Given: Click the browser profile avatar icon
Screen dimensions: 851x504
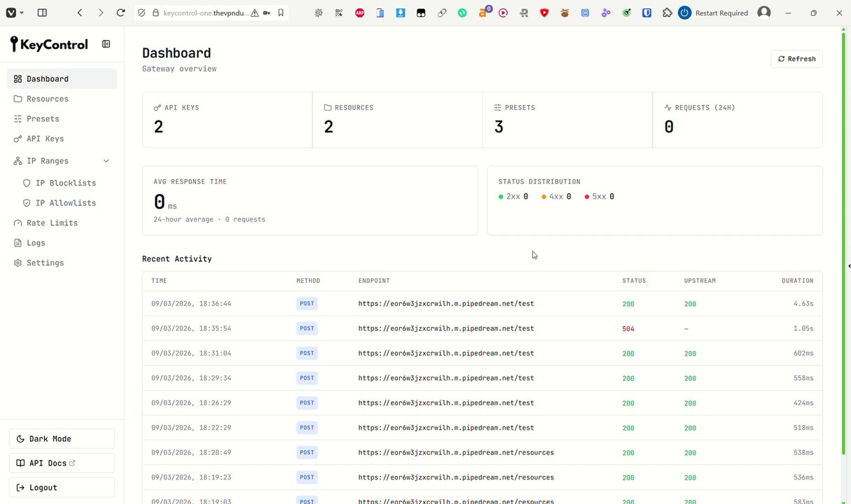Looking at the screenshot, I should [764, 13].
